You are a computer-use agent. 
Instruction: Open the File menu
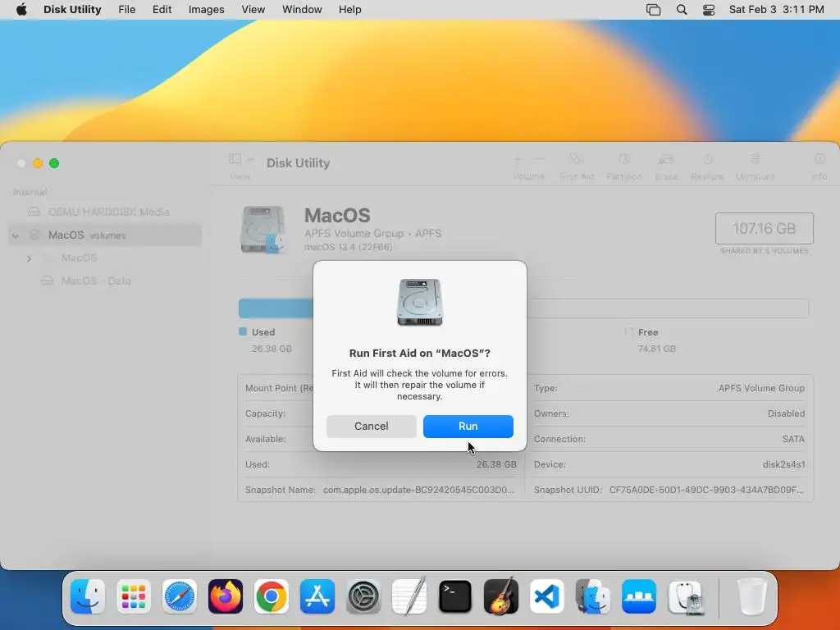click(127, 10)
